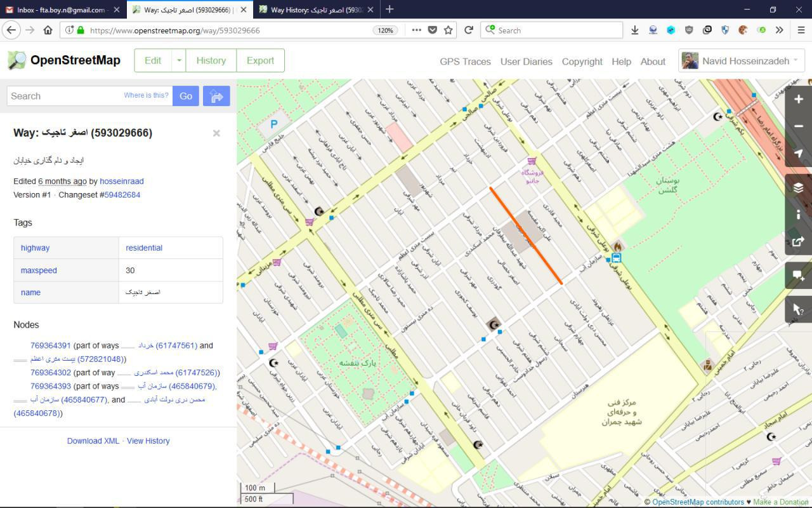This screenshot has height=508, width=812.
Task: Open the History tab in header
Action: coord(211,60)
